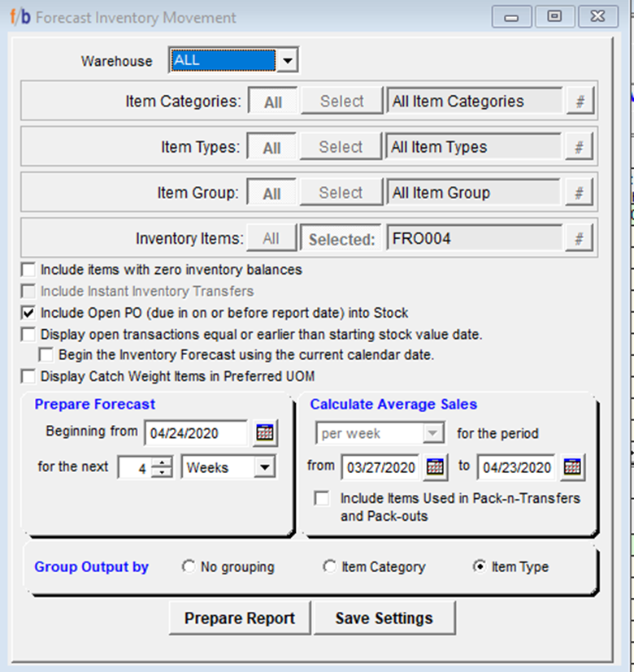634x672 pixels.
Task: Click the # button for Item Types
Action: click(x=579, y=147)
